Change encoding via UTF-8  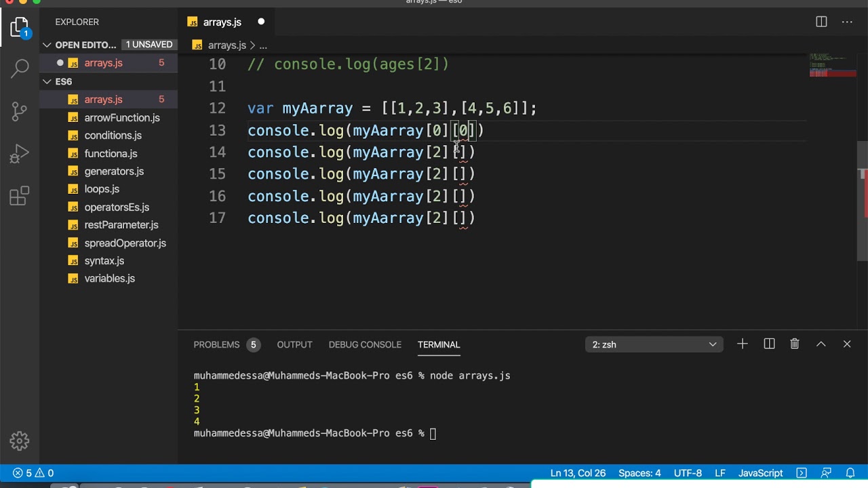[688, 473]
